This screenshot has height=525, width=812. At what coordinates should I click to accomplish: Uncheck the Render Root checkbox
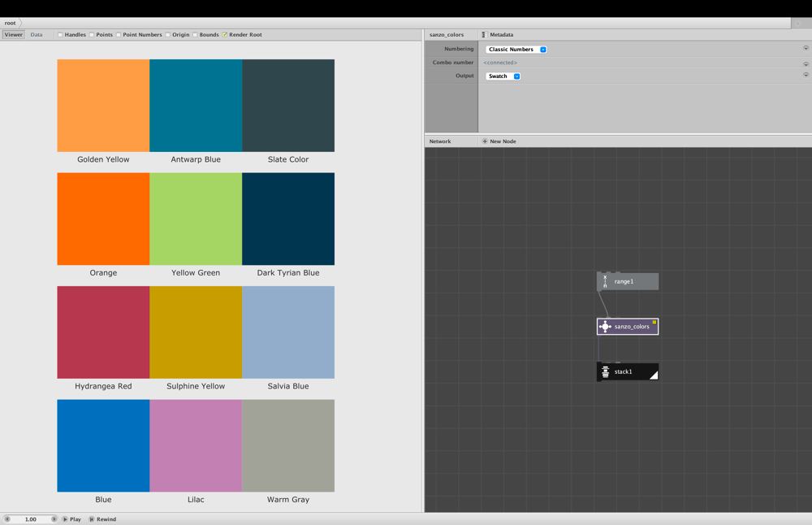pyautogui.click(x=225, y=35)
